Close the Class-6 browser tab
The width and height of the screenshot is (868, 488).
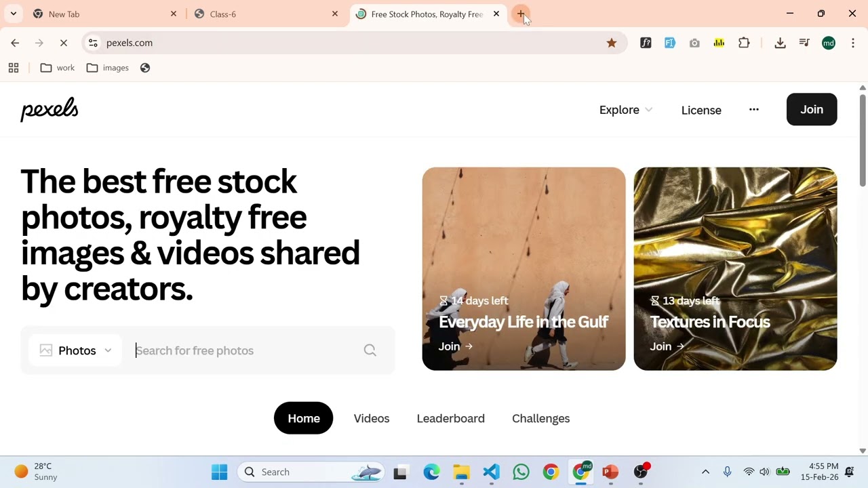click(x=334, y=14)
